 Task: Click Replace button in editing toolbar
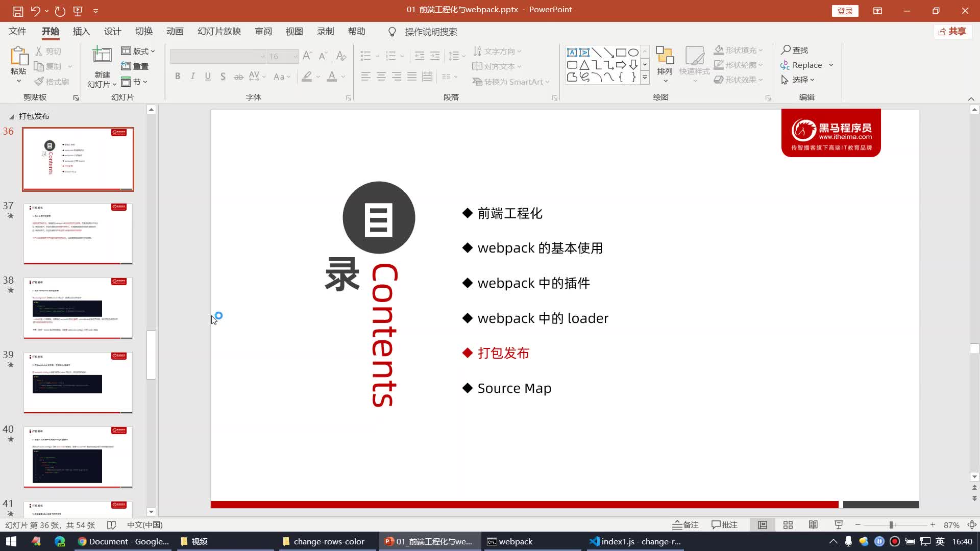807,65
